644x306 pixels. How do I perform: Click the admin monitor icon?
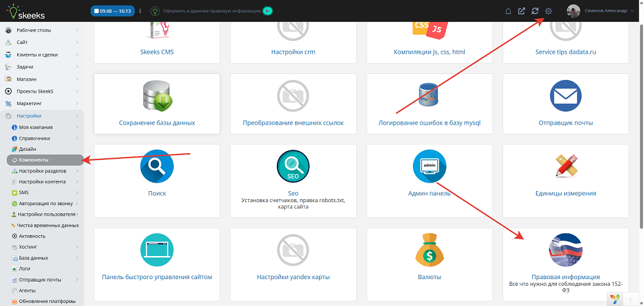click(429, 166)
